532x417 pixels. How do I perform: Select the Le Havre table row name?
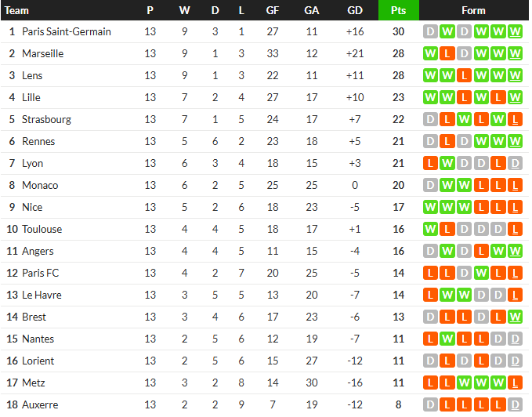click(x=42, y=296)
